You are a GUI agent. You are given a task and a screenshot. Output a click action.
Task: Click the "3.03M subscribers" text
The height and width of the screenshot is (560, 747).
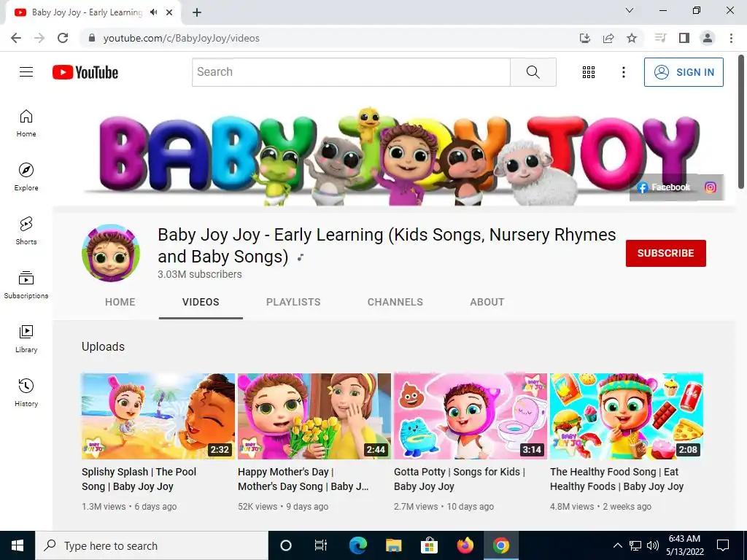click(x=200, y=274)
